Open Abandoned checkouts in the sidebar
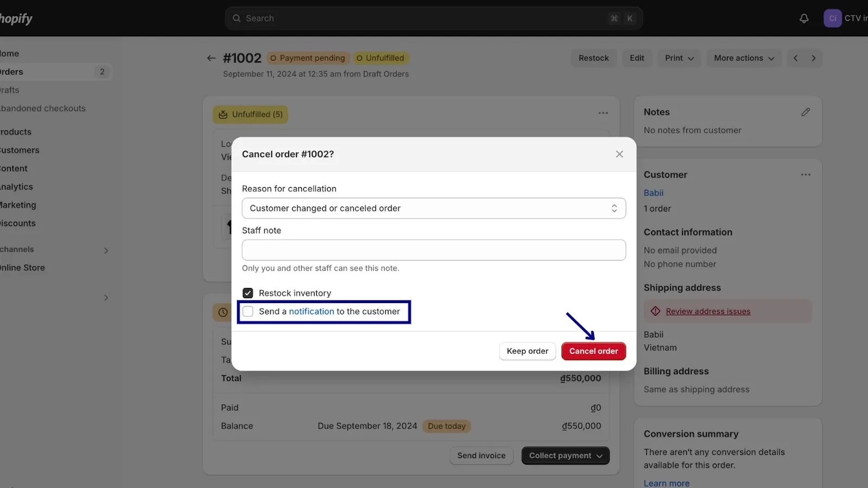This screenshot has width=868, height=488. coord(43,108)
